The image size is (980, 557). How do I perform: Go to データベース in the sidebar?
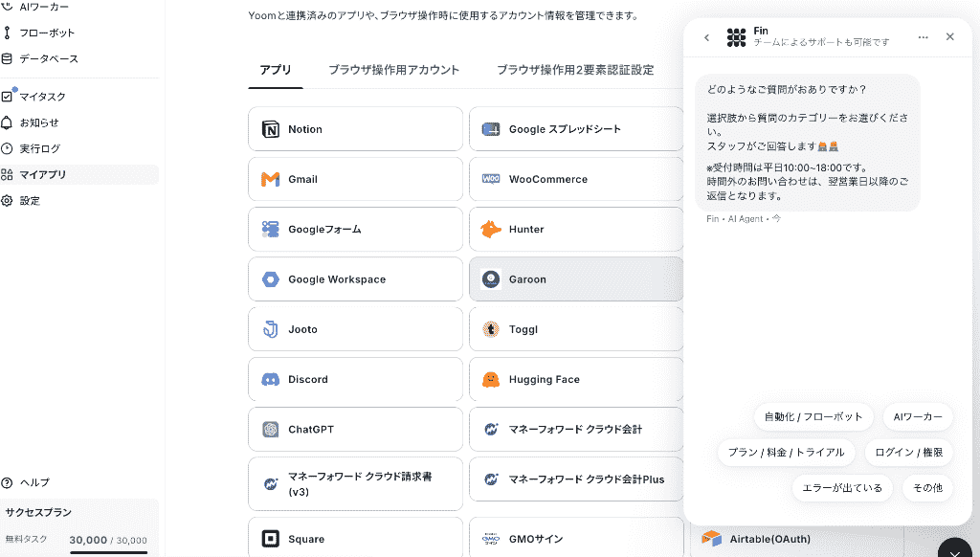[x=49, y=58]
